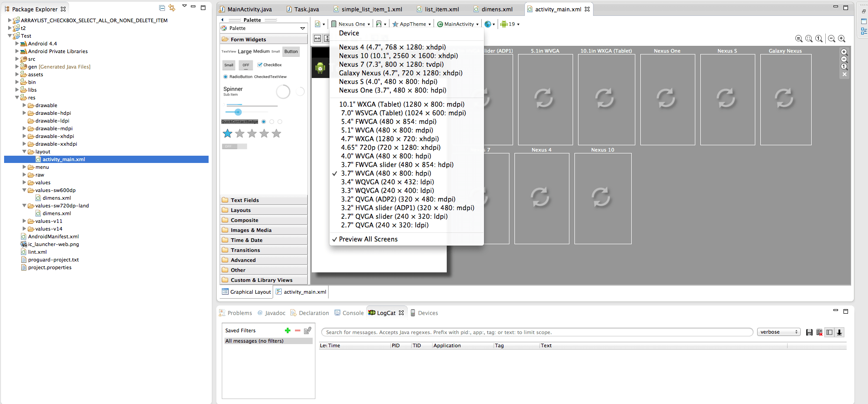Toggle saved filters view display
The width and height of the screenshot is (868, 404).
pos(829,332)
